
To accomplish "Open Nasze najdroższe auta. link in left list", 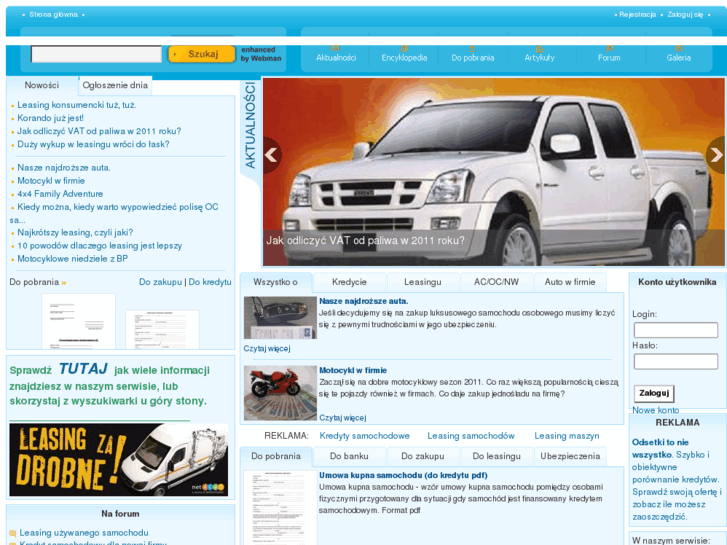I will [x=64, y=168].
